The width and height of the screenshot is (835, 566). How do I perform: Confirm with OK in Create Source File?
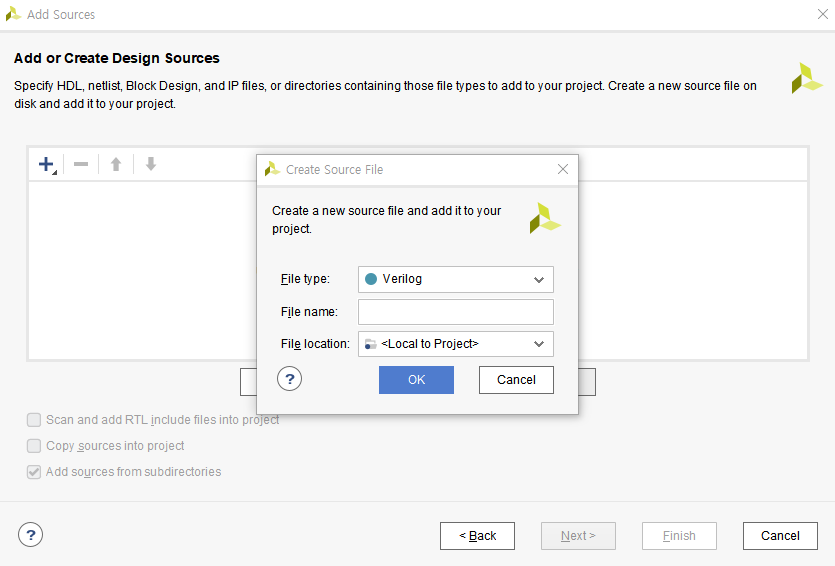(416, 380)
